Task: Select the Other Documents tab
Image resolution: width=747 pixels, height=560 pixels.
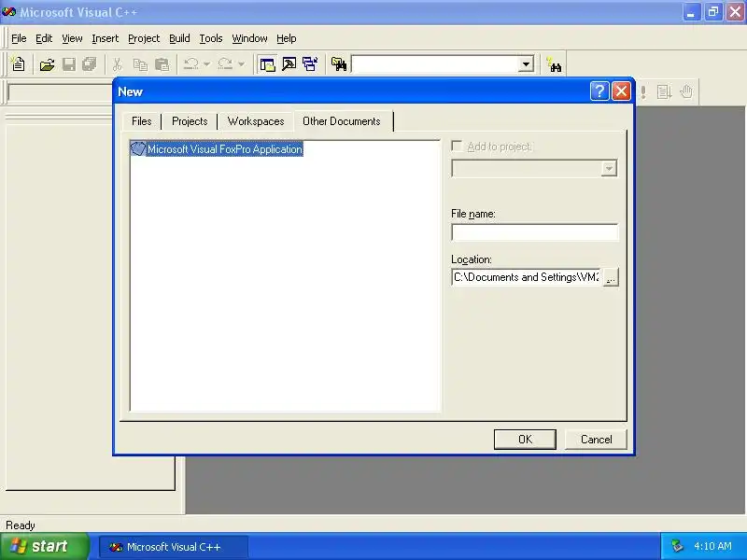Action: point(342,121)
